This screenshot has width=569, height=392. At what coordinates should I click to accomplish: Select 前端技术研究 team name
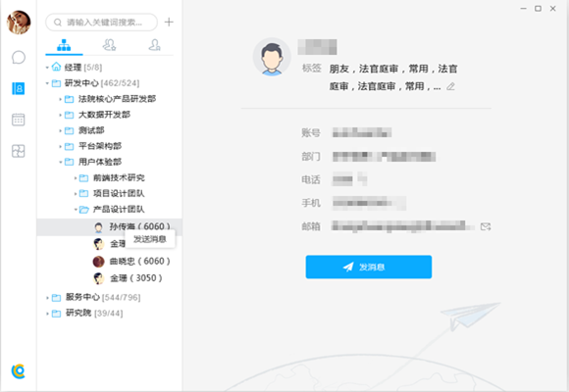[x=119, y=178]
